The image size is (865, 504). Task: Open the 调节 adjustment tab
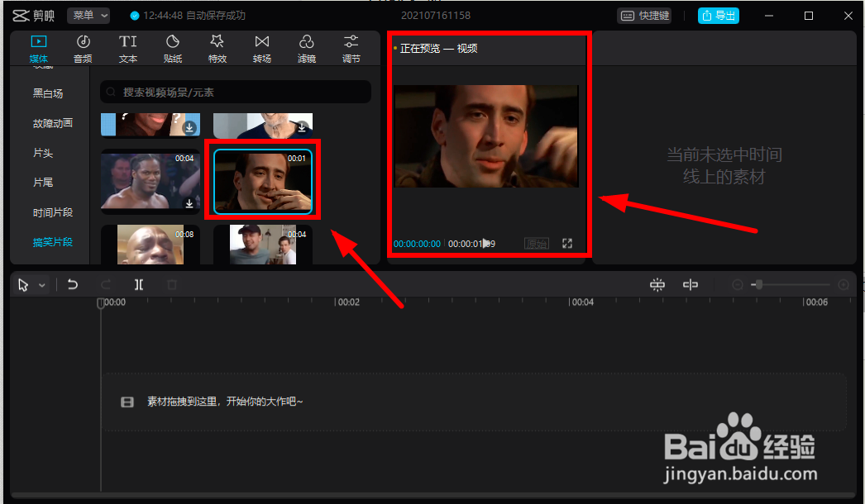tap(351, 49)
